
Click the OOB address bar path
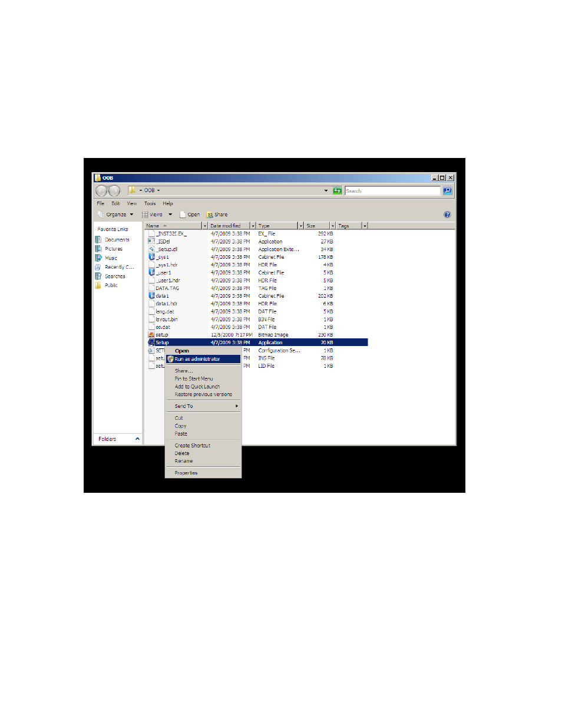point(150,190)
